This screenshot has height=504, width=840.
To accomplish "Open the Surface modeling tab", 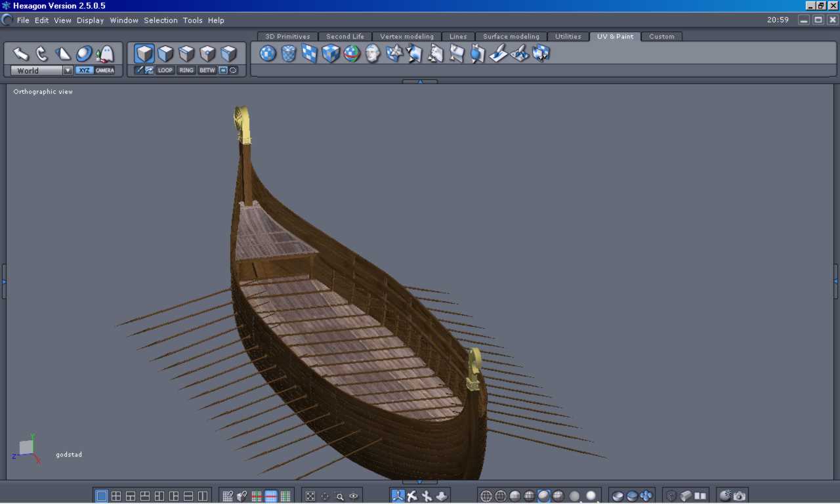I will pos(511,37).
